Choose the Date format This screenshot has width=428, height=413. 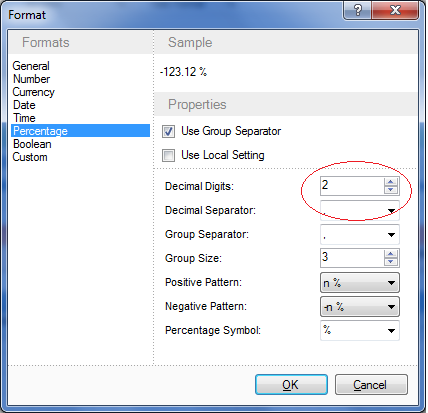click(24, 105)
